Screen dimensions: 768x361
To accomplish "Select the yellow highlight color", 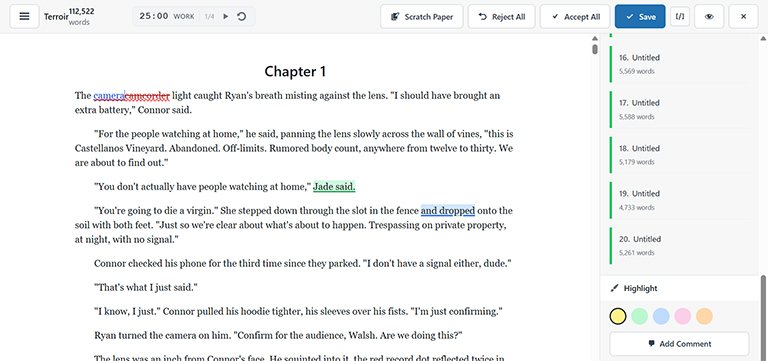I will pos(618,316).
